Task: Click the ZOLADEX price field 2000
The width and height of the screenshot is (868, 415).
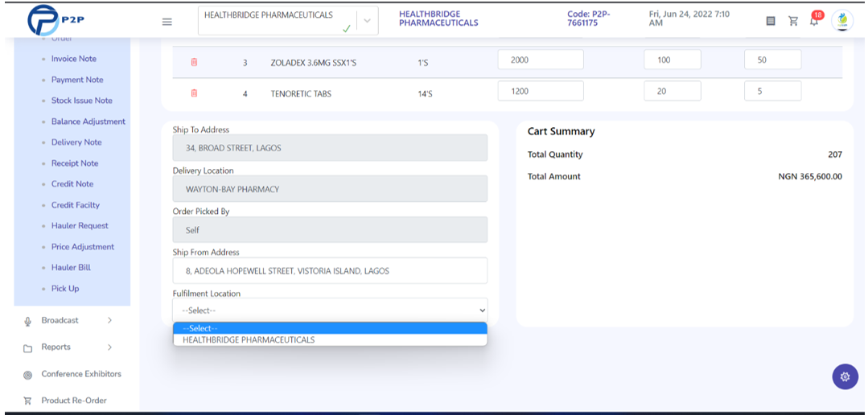Action: 541,60
